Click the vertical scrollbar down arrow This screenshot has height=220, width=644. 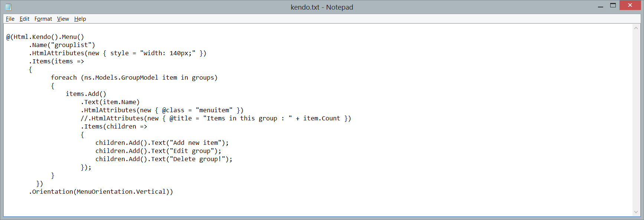click(x=636, y=212)
